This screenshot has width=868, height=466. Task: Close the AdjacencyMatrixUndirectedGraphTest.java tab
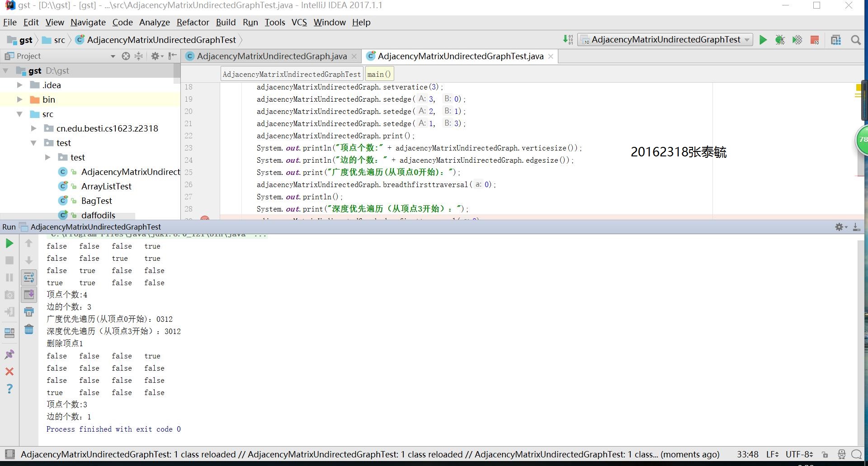click(551, 56)
